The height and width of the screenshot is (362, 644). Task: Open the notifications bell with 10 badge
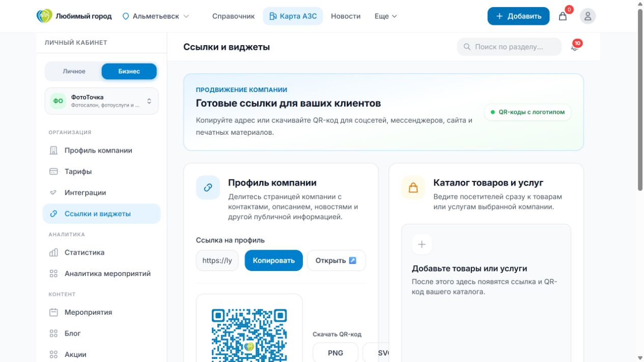coord(575,47)
